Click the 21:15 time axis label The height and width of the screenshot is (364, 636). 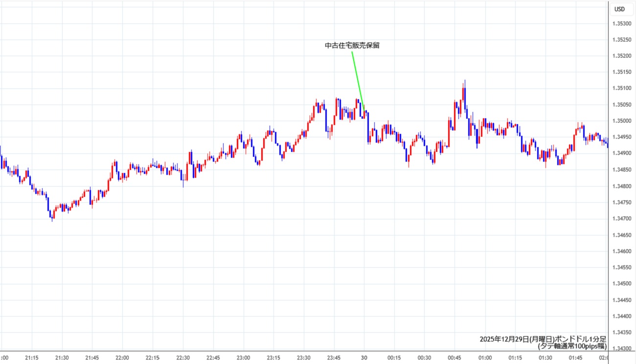tap(32, 358)
